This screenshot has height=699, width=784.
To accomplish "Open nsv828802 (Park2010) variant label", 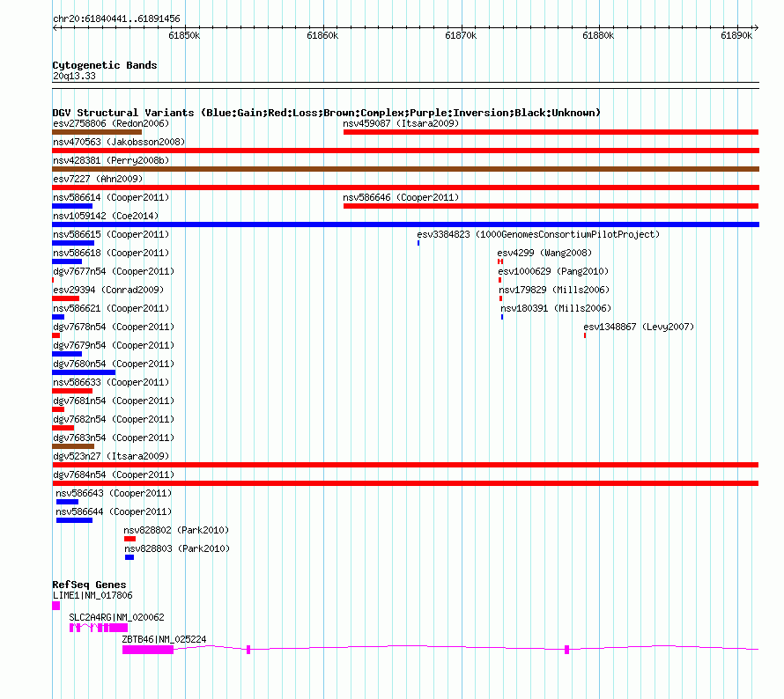I will 176,530.
